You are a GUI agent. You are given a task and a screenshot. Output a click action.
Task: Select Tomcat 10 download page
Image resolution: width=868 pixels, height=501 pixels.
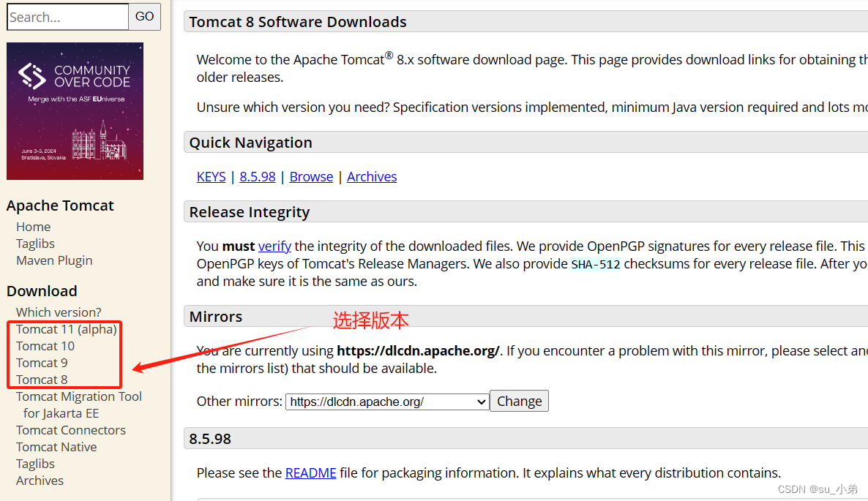pyautogui.click(x=45, y=345)
